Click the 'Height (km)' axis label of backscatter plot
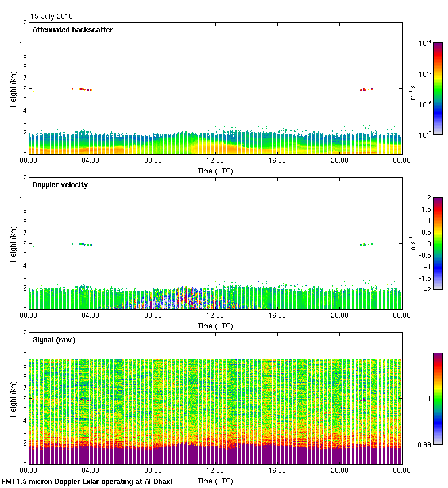 [x=13, y=88]
